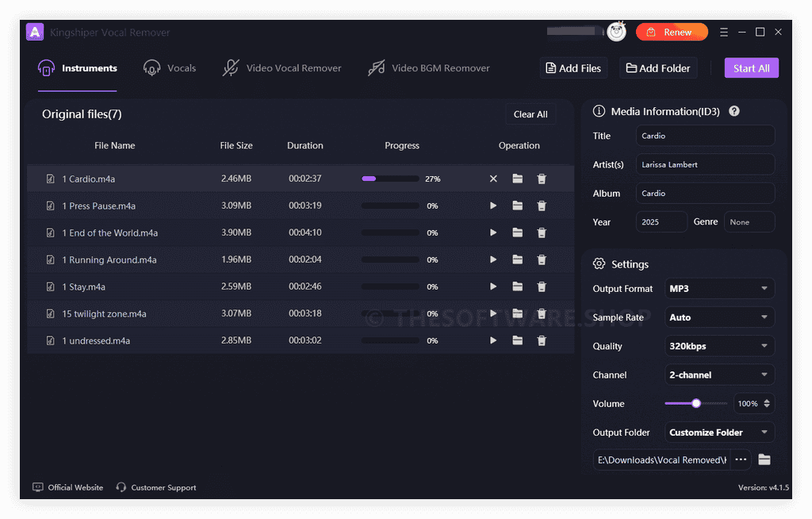
Task: Open output folder for 1 Cardio.m4a
Action: coord(517,179)
